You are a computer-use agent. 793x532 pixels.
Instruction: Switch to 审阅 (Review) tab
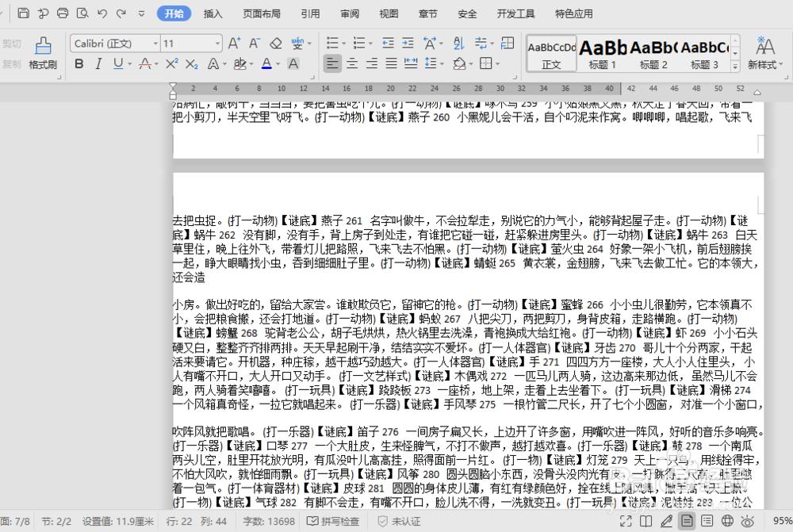(x=350, y=13)
